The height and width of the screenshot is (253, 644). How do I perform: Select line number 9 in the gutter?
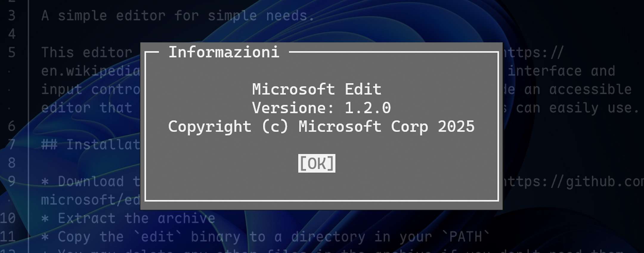click(12, 181)
